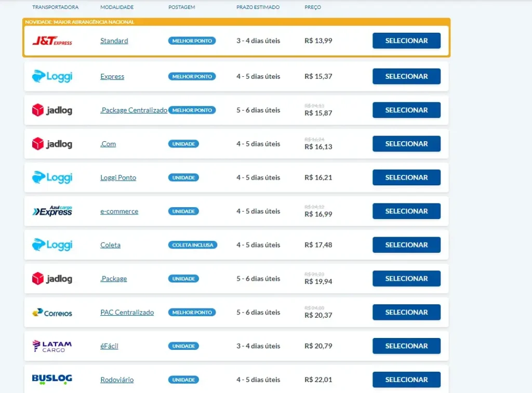This screenshot has width=532, height=393.
Task: Click the J&T Express carrier logo
Action: pos(52,41)
